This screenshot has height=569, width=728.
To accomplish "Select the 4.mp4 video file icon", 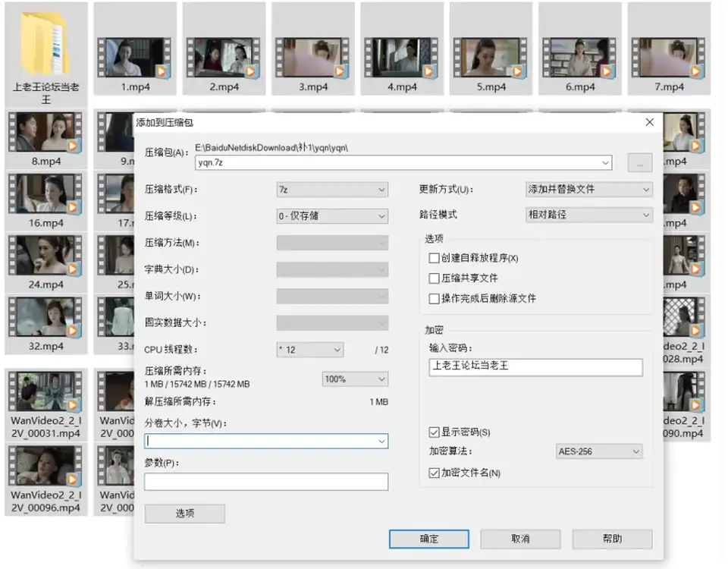I will (x=402, y=57).
